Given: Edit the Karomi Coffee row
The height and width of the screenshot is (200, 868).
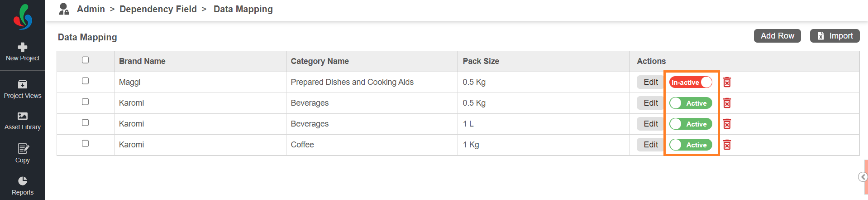Looking at the screenshot, I should (651, 145).
